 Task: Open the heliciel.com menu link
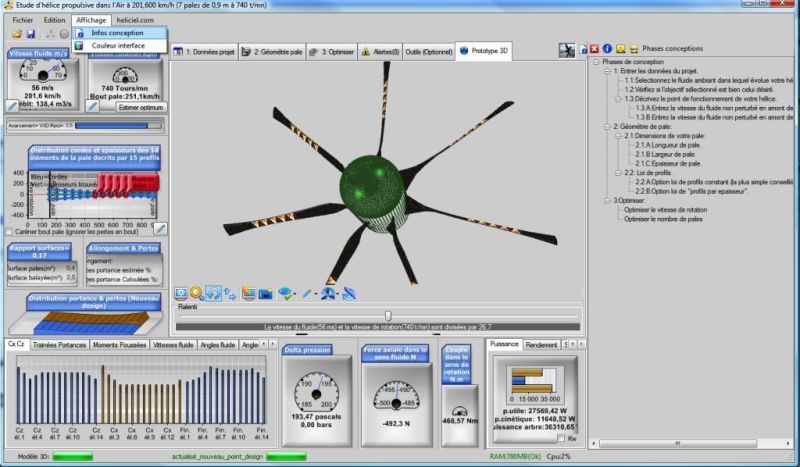[135, 20]
